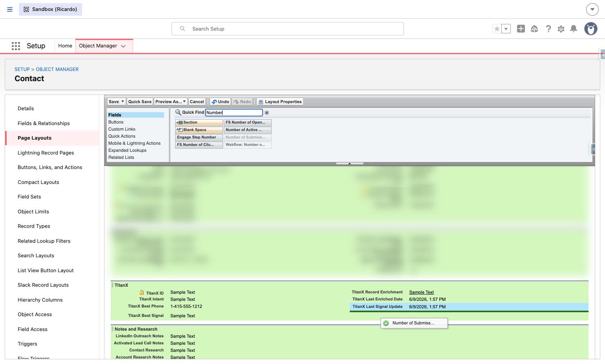Click the favorites star icon
The width and height of the screenshot is (605, 364).
pos(497,29)
